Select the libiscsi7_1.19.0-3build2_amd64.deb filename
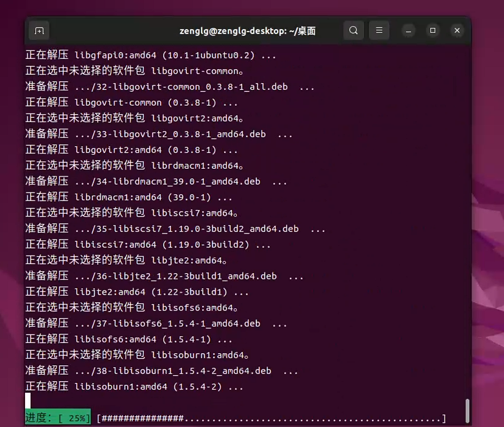This screenshot has height=427, width=504. [x=204, y=229]
